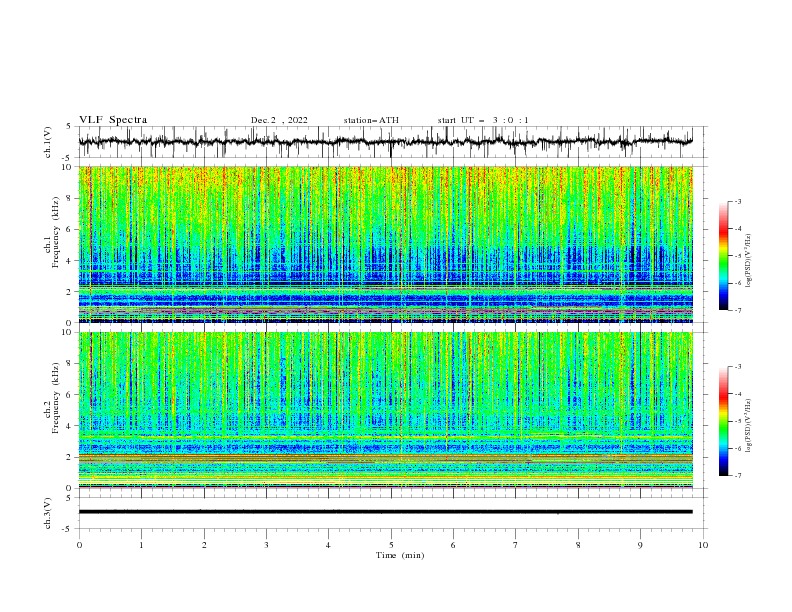Click the "2" tick on the time axis
Viewport: 792px width, 612px height.
pos(204,545)
